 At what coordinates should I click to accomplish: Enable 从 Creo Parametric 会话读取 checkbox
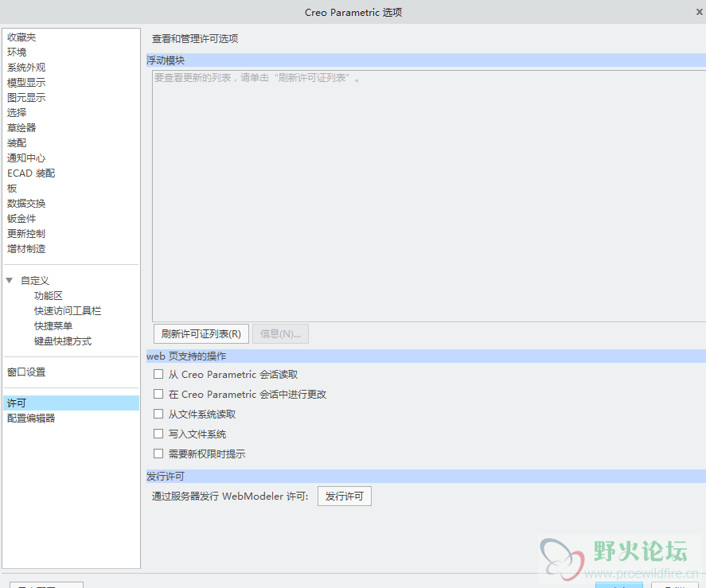pyautogui.click(x=158, y=375)
